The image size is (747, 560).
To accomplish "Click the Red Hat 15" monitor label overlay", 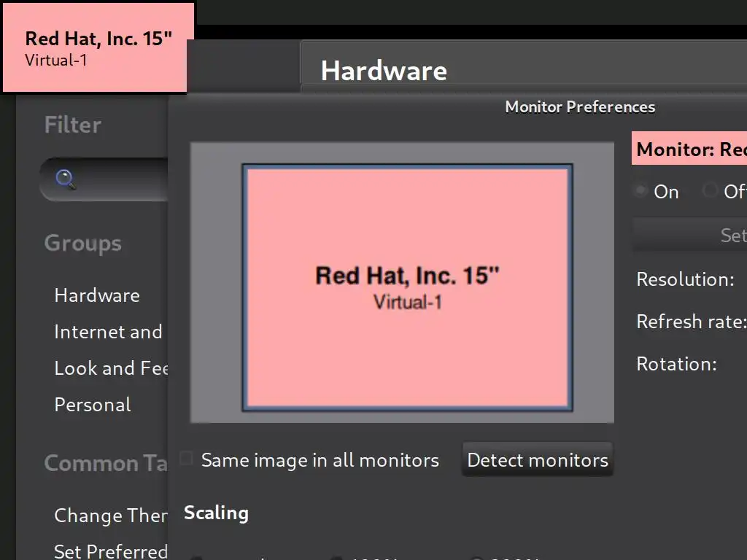I will click(95, 47).
